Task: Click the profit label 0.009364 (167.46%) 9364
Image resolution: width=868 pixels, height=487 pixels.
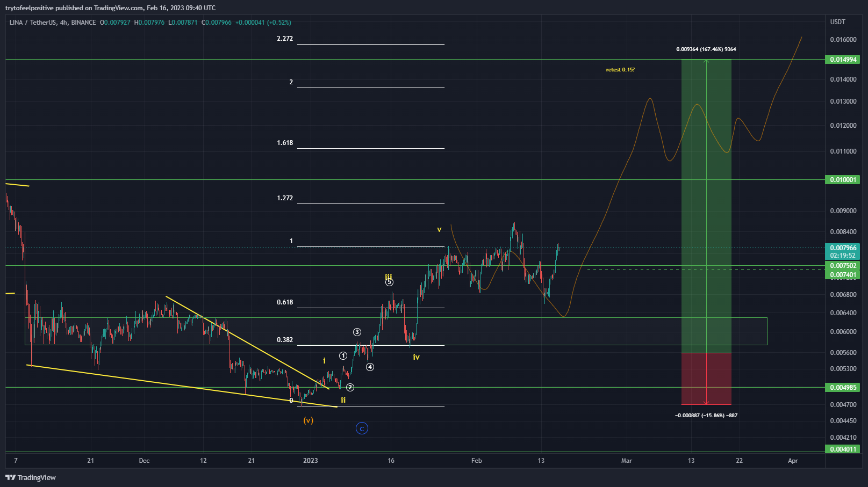Action: [706, 49]
